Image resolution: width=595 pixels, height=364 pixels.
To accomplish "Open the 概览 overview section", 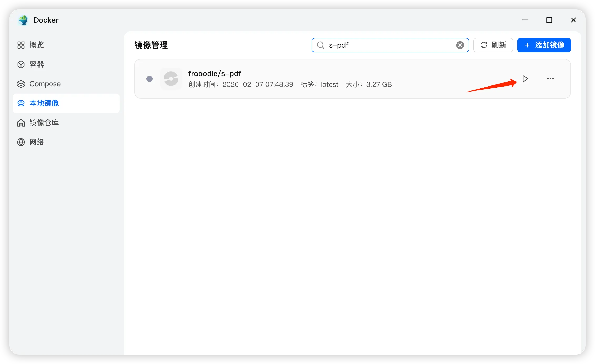I will [66, 45].
